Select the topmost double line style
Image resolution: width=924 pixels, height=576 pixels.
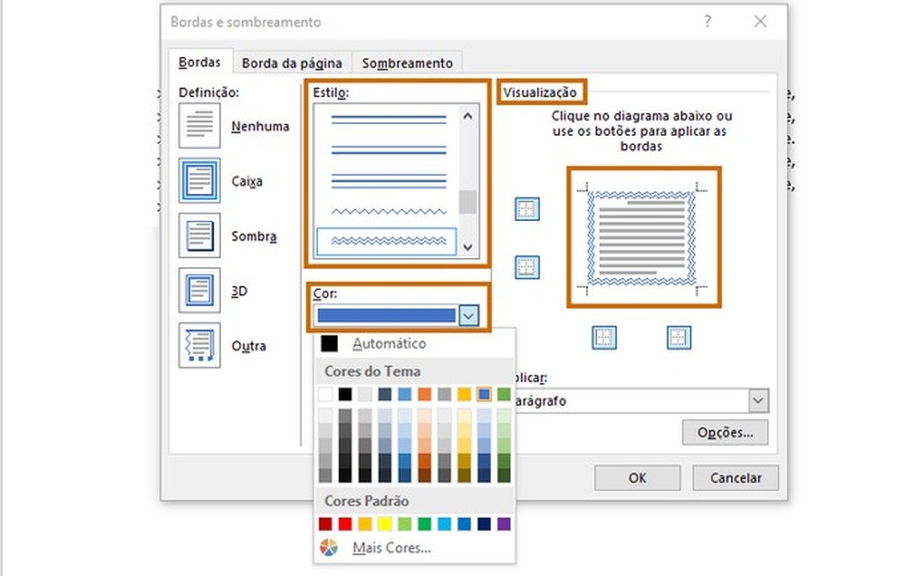pyautogui.click(x=388, y=119)
